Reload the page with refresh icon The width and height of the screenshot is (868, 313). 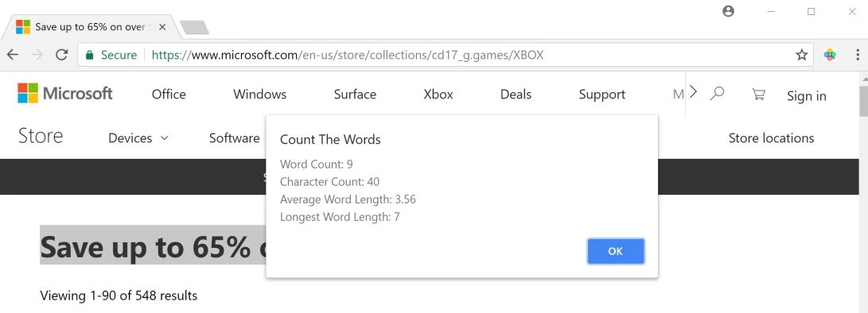[61, 55]
